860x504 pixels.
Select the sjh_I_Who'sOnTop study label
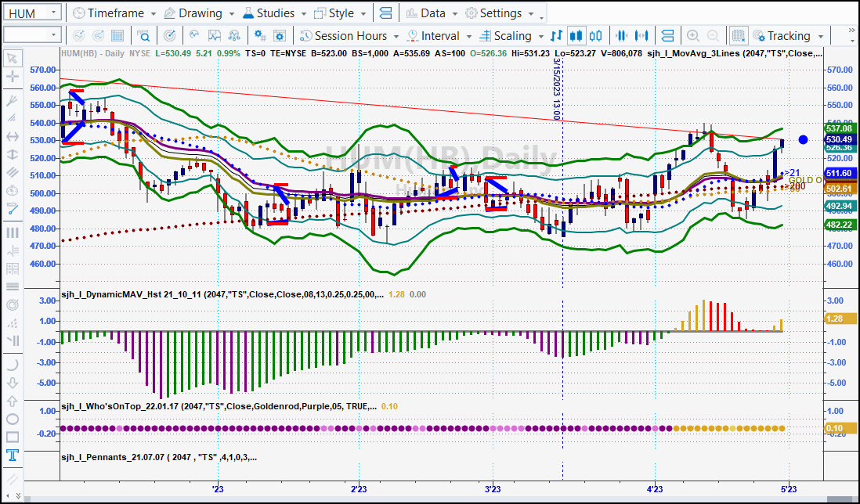(x=219, y=406)
